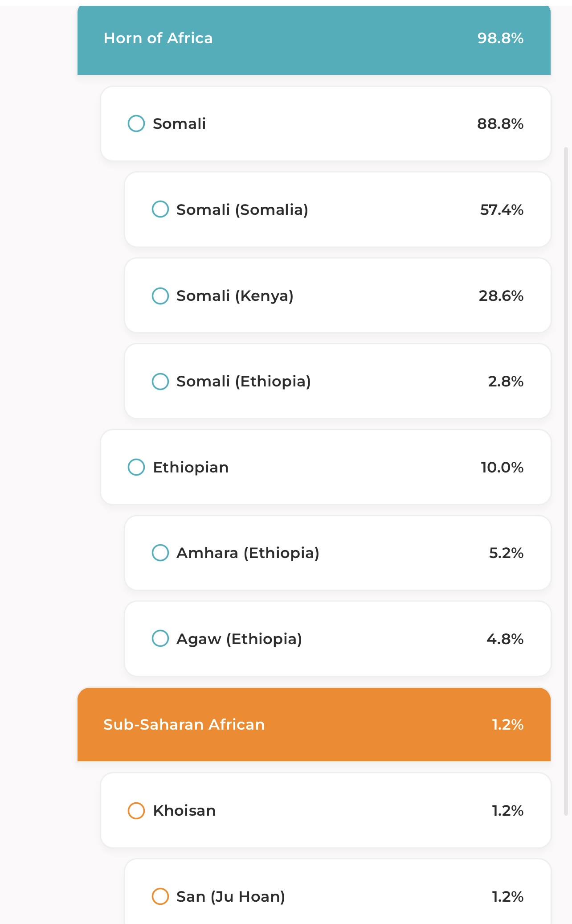Click the 57.4% value for Somali (Somalia)
Screen dimensions: 572x924
(502, 209)
